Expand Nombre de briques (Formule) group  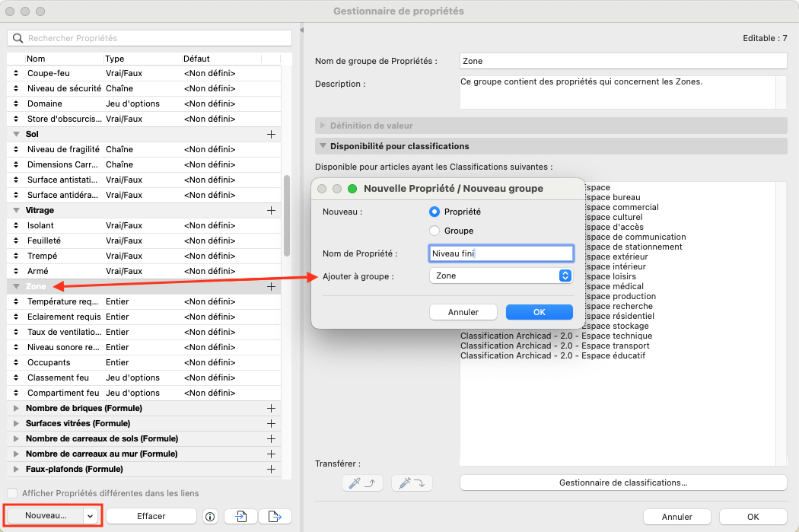(x=16, y=408)
